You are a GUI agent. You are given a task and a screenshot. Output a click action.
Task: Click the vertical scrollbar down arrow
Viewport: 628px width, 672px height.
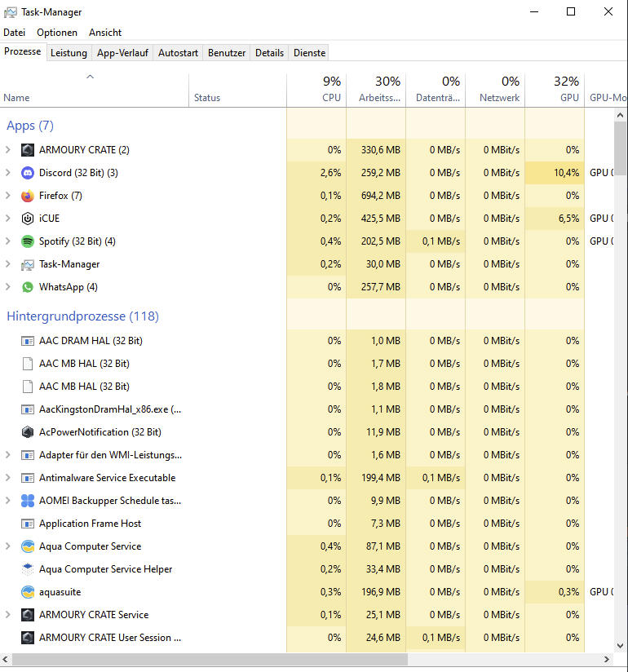pos(620,646)
